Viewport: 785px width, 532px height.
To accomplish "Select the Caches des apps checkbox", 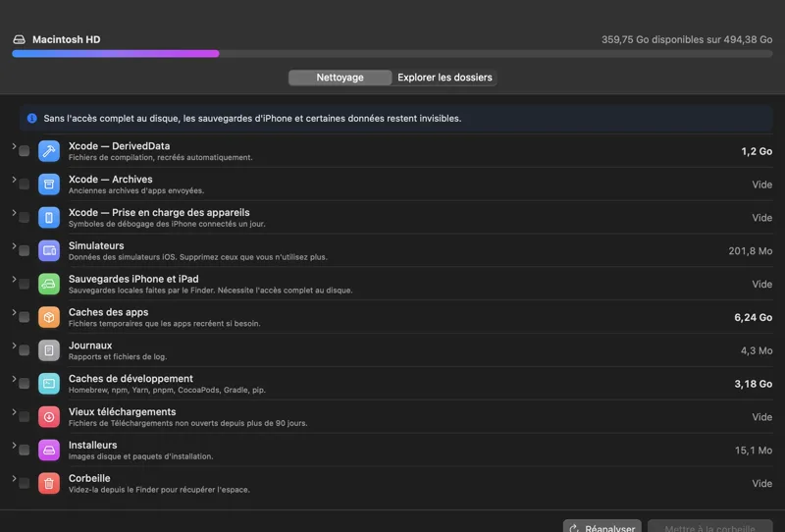I will pyautogui.click(x=24, y=317).
